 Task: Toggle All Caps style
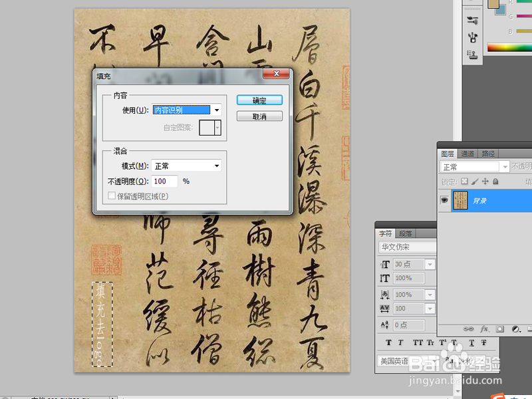click(418, 342)
